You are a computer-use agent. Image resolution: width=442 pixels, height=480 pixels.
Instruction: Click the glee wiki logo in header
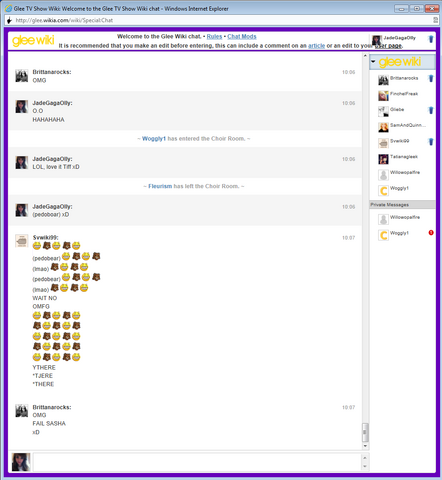[x=33, y=41]
